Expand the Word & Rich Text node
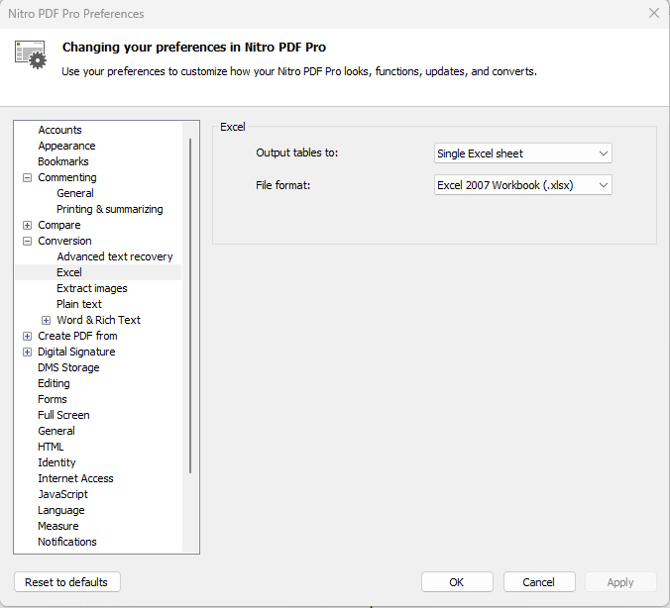This screenshot has width=670, height=608. click(46, 320)
